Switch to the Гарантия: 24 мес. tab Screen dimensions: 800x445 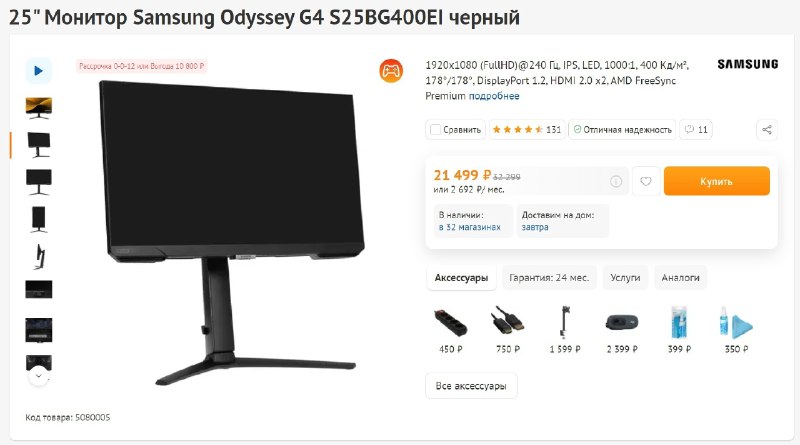pos(549,278)
